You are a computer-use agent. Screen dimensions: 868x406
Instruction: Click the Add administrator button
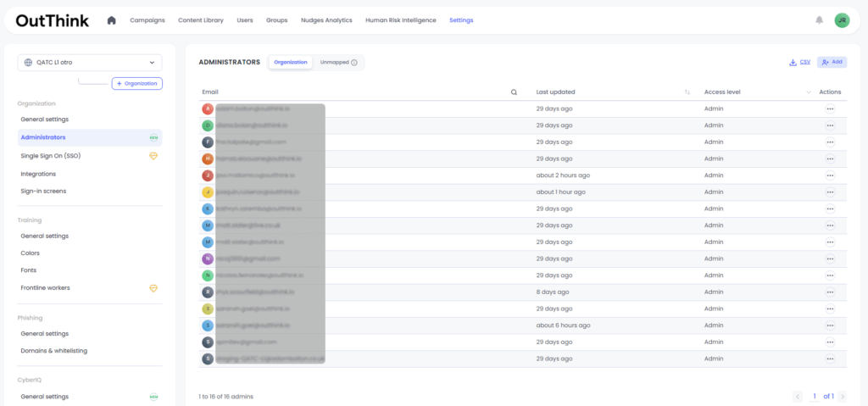tap(832, 62)
